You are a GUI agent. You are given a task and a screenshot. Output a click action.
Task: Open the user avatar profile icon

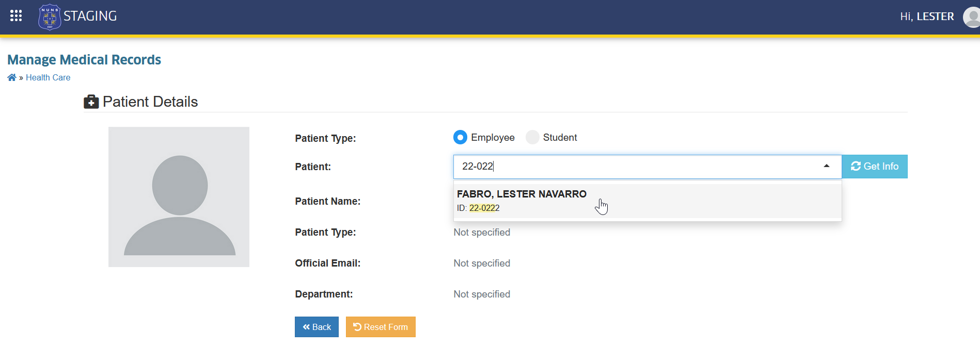pyautogui.click(x=972, y=17)
